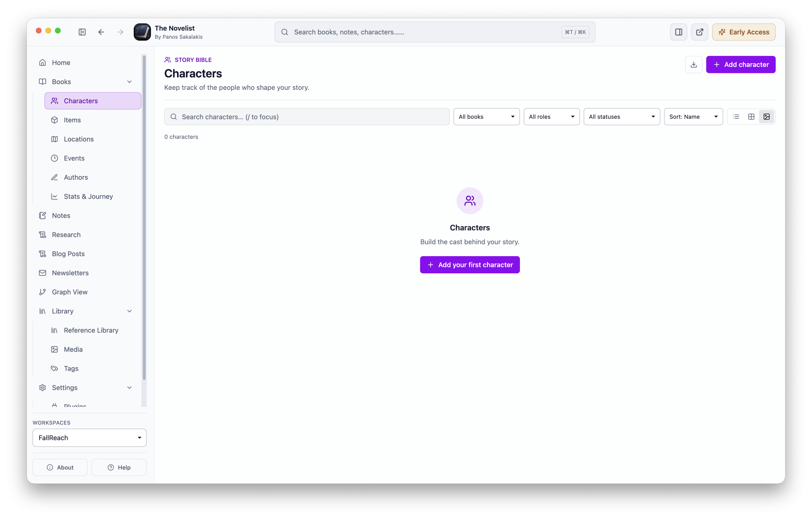Screen dimensions: 812x519
Task: Click Add your first character
Action: [x=470, y=265]
